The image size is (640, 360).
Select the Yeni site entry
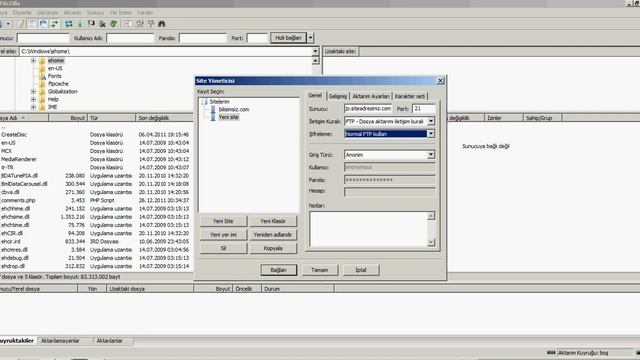(229, 117)
